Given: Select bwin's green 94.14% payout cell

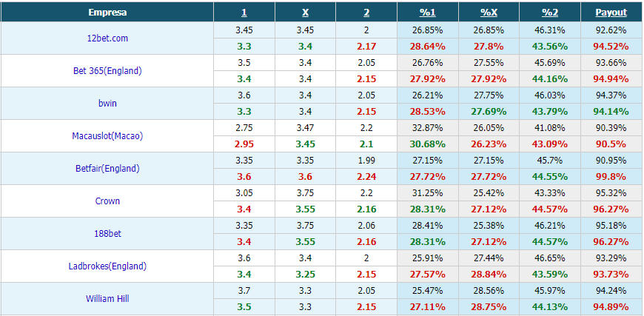Looking at the screenshot, I should click(x=611, y=112).
